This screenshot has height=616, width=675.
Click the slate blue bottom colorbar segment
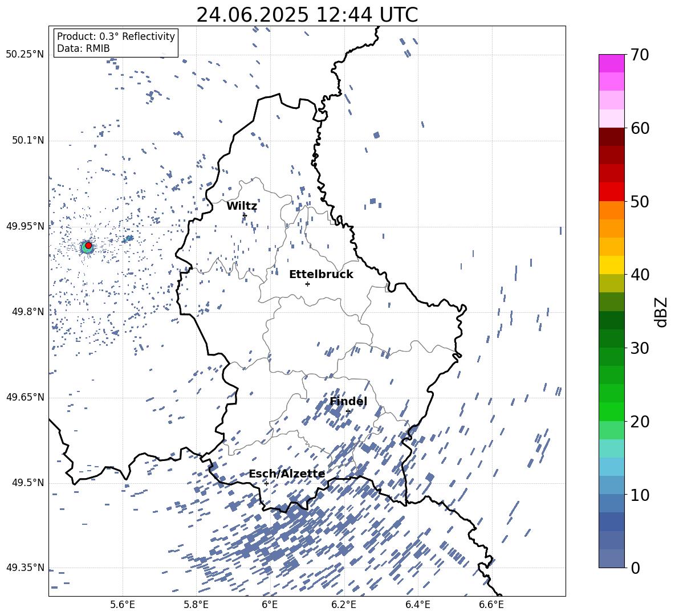click(611, 558)
